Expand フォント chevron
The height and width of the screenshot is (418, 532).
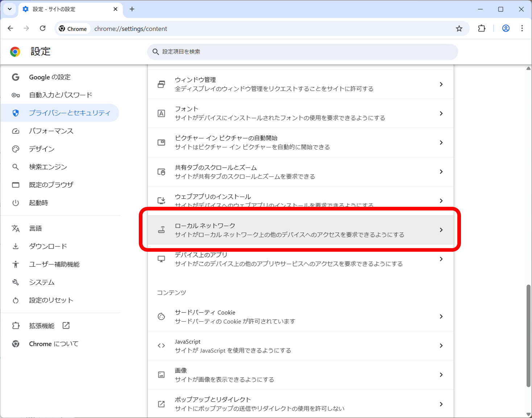pos(441,113)
